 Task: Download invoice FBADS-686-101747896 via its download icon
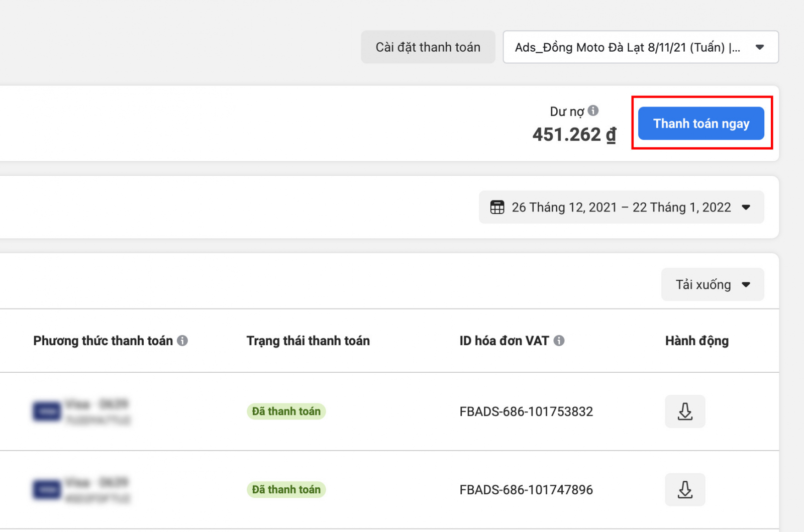coord(685,489)
